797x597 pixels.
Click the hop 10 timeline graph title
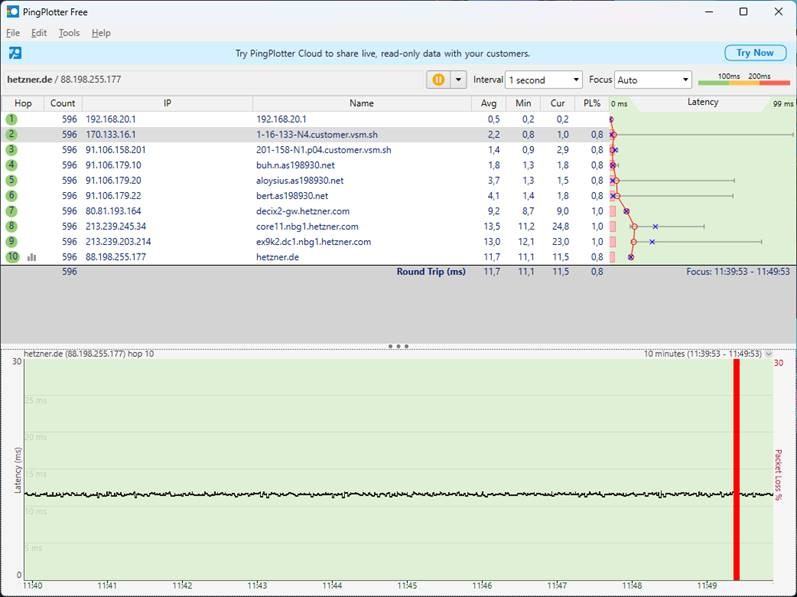coord(89,354)
